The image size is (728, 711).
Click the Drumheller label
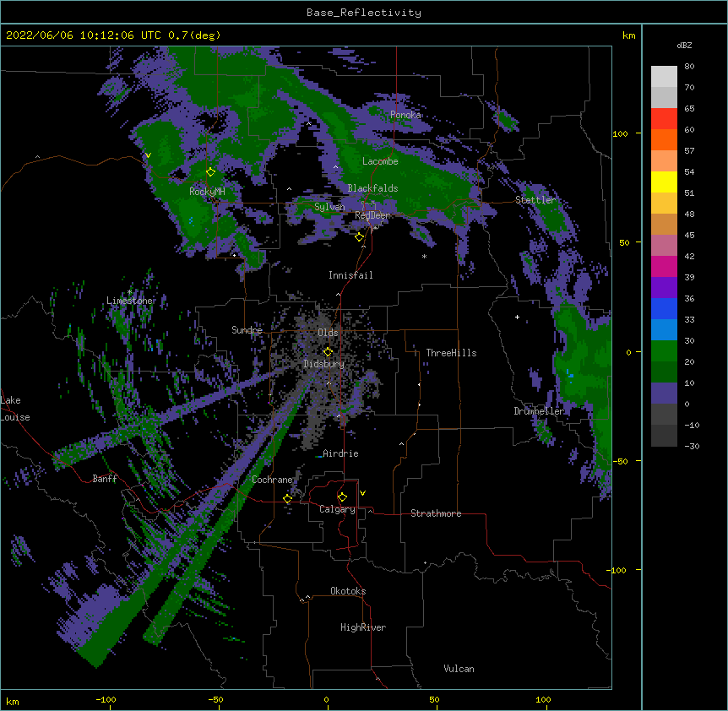tap(539, 411)
